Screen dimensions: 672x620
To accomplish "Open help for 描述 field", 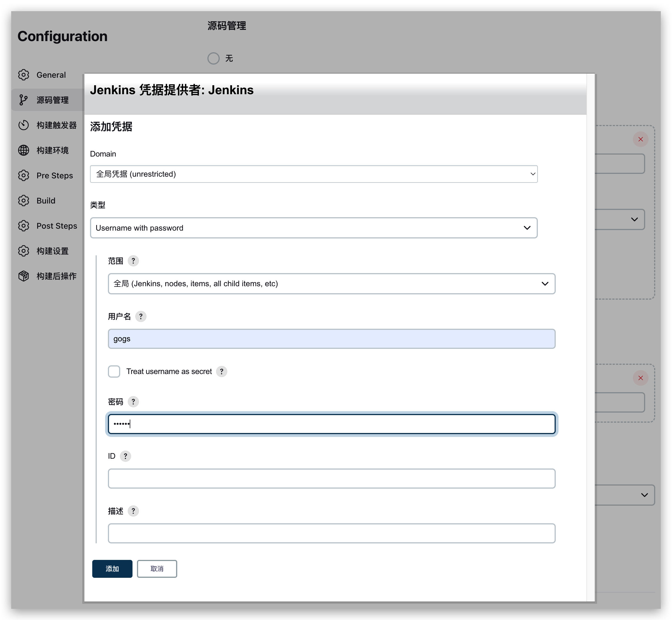I will [x=133, y=511].
